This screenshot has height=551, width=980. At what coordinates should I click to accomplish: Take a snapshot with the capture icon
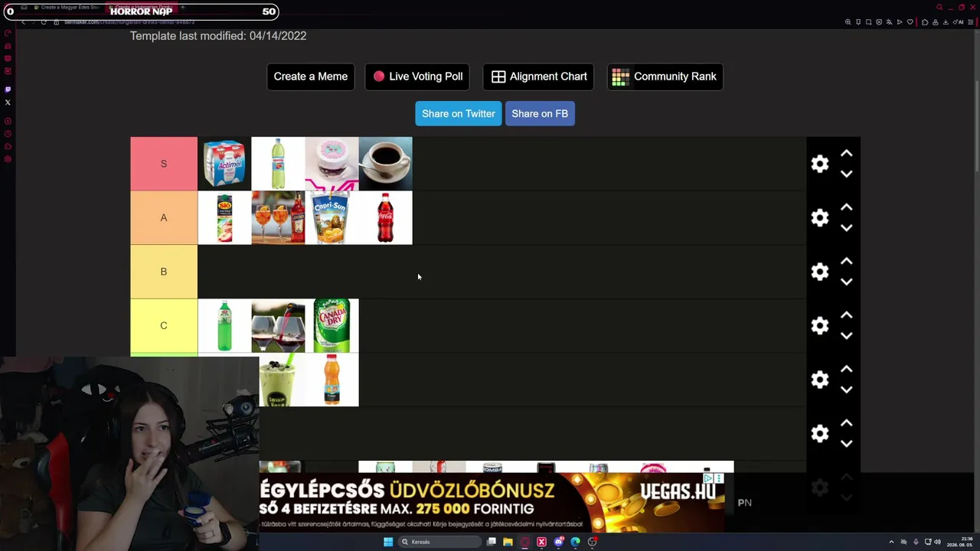(x=868, y=22)
